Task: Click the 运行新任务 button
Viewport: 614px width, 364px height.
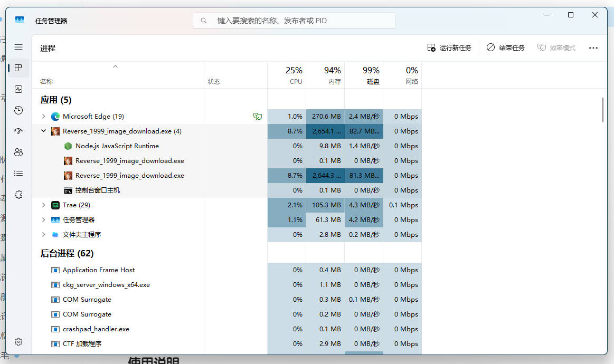Action: pos(449,48)
